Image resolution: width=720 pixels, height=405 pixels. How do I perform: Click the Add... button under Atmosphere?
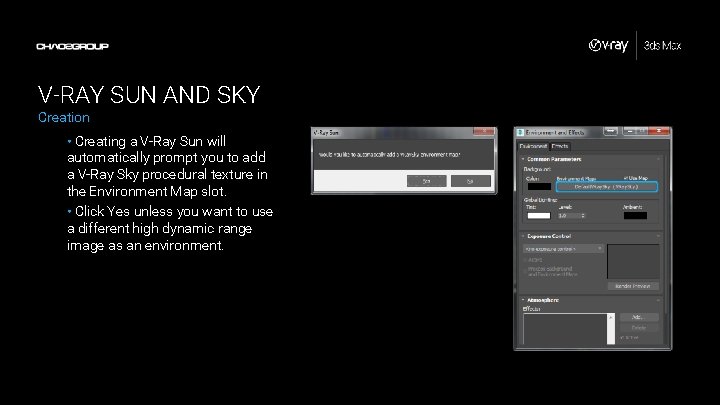(x=639, y=317)
